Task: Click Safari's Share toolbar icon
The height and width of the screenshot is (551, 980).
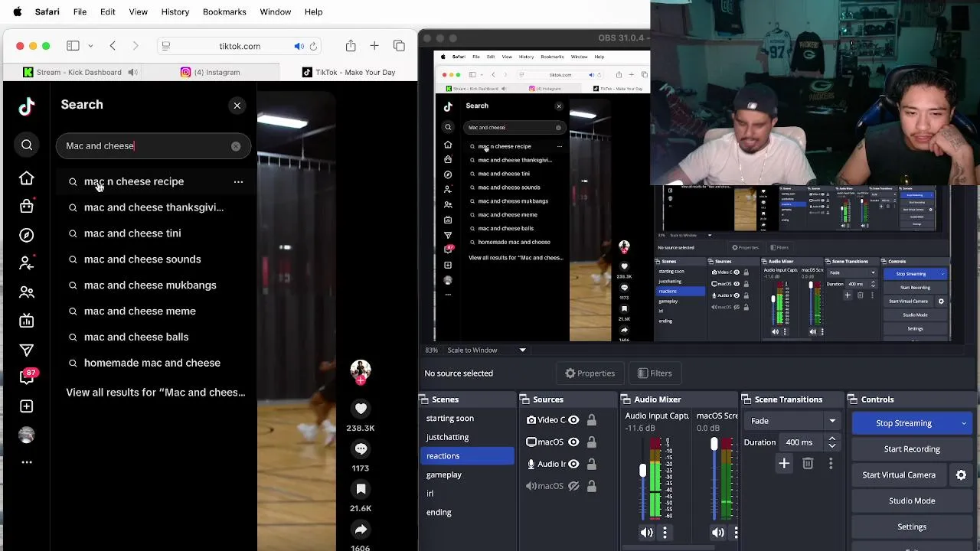Action: click(x=351, y=46)
